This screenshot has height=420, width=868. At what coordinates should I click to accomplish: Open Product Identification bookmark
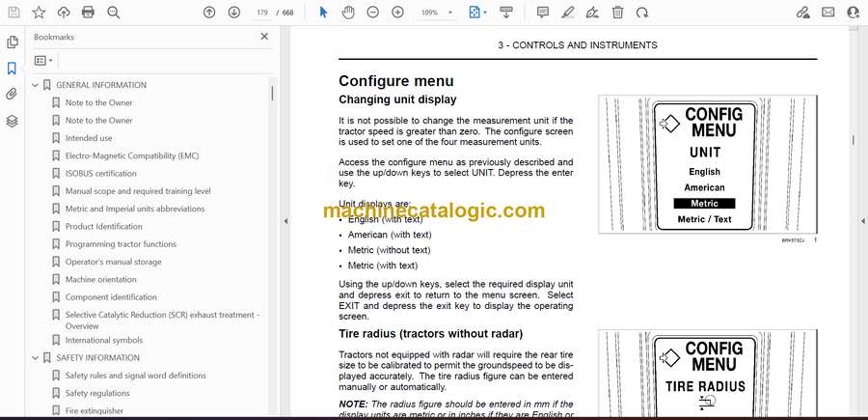[x=103, y=227]
